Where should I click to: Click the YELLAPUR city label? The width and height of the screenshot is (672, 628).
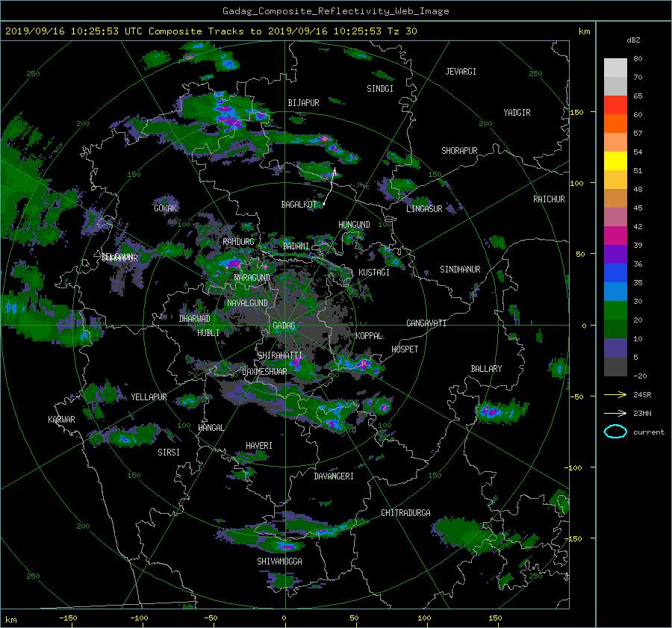[x=149, y=397]
